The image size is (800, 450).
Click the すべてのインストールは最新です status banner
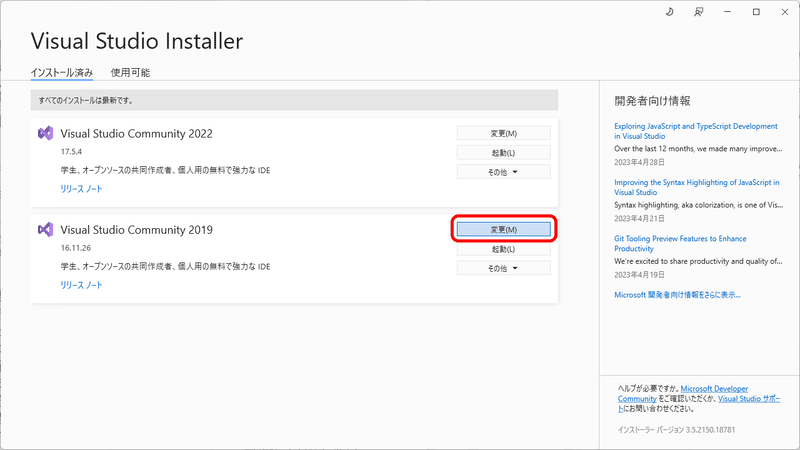[x=294, y=101]
